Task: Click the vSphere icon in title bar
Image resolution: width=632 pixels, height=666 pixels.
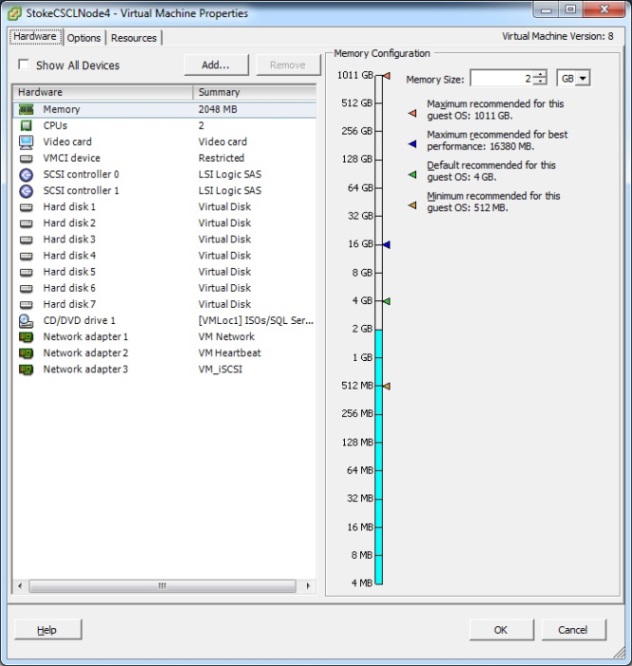Action: [x=14, y=14]
